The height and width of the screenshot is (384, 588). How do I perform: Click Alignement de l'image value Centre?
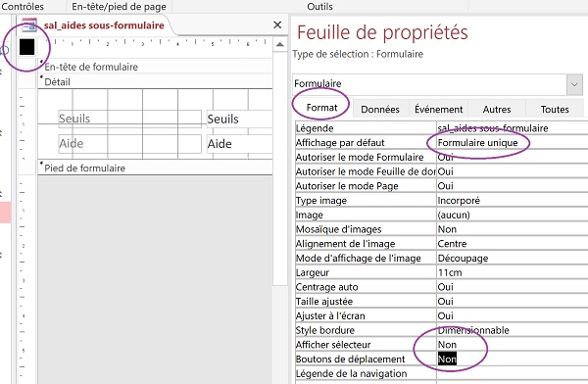(x=513, y=244)
